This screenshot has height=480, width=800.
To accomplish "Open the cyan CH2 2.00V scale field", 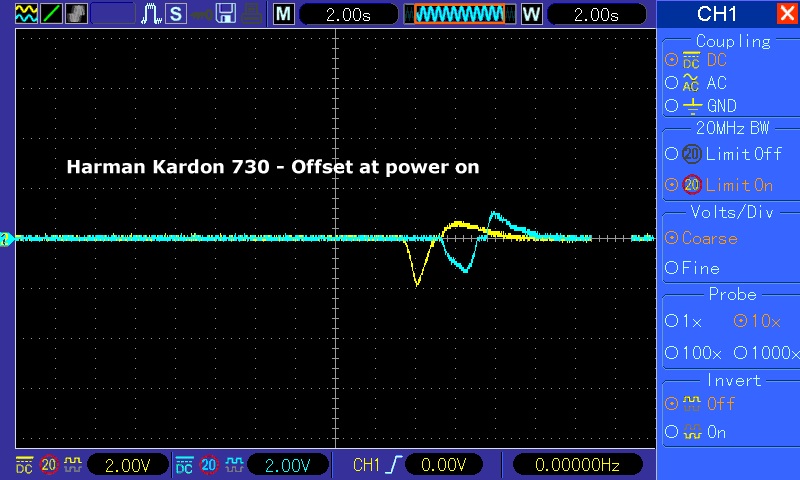I will [x=288, y=465].
